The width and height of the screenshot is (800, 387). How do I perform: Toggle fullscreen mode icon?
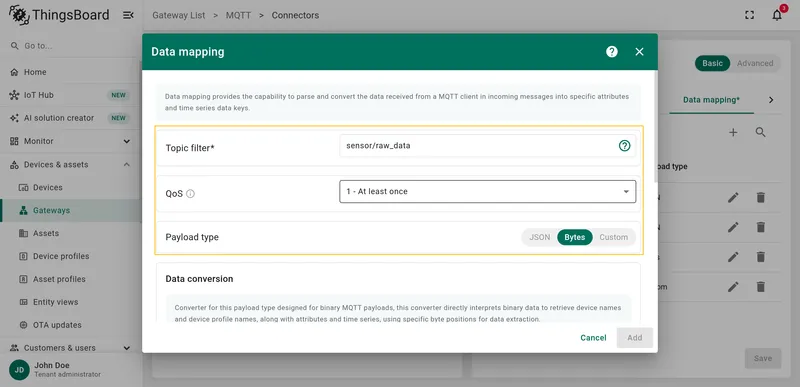[749, 15]
